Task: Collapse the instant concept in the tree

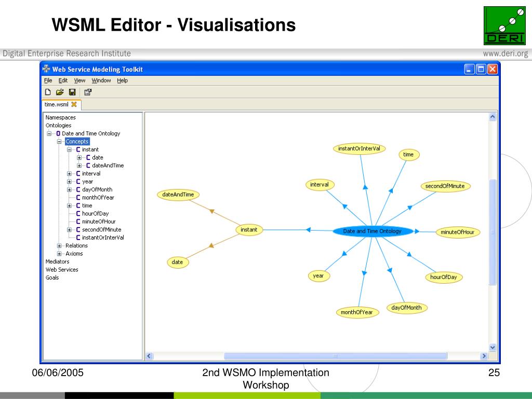Action: (x=69, y=150)
